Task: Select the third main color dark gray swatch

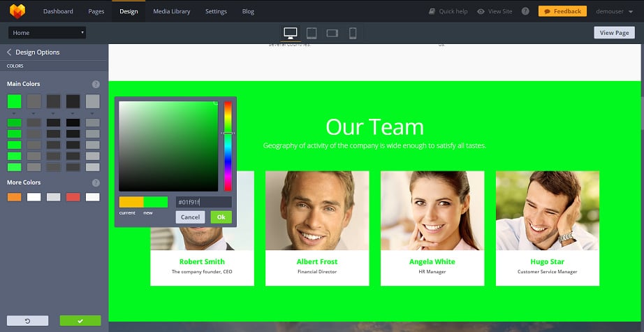Action: click(53, 101)
